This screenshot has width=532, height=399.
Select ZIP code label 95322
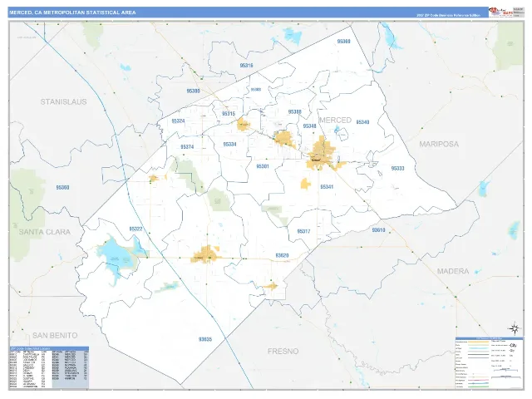coord(135,229)
